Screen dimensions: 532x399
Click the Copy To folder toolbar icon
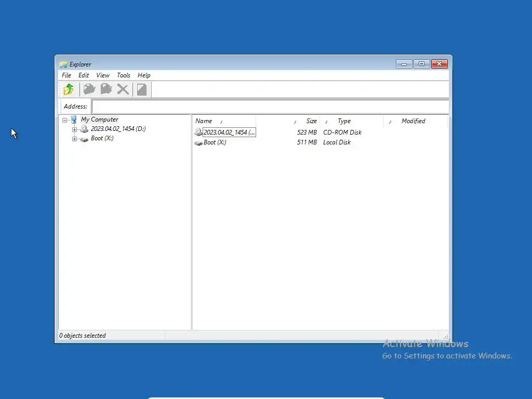[89, 89]
